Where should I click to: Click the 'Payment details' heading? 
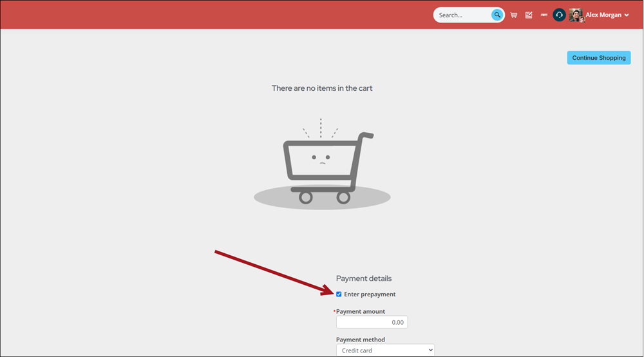click(x=363, y=278)
